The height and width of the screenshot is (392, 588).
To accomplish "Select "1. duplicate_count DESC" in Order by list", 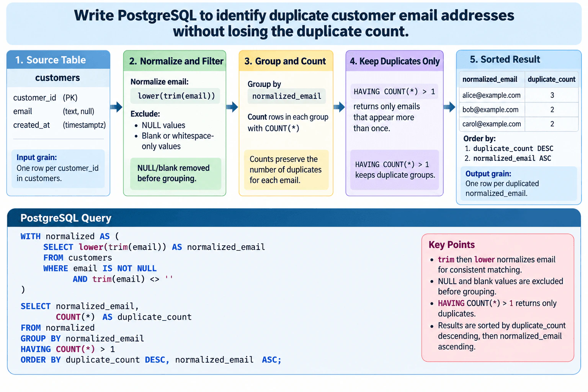I will pos(509,149).
